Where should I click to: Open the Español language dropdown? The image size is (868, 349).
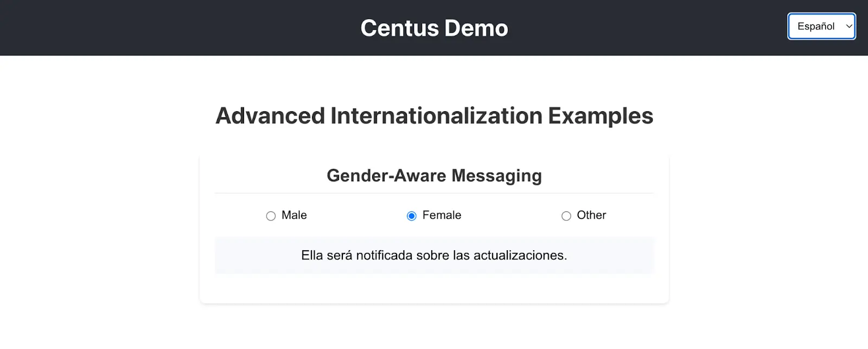[x=821, y=27]
